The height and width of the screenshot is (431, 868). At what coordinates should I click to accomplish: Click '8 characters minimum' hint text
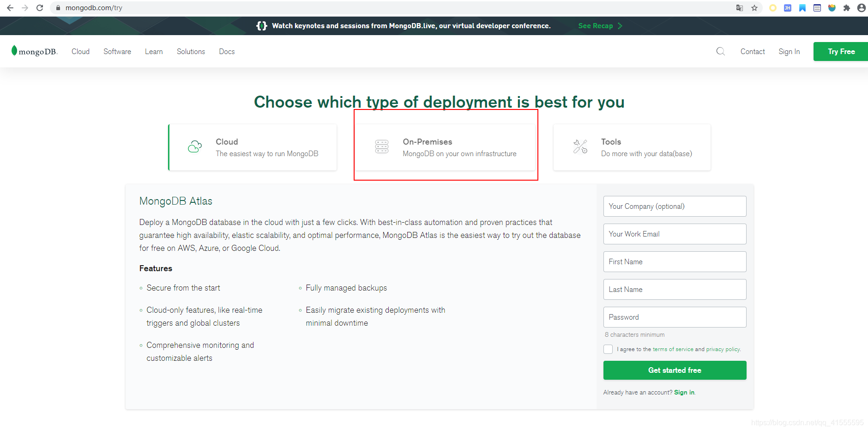tap(635, 334)
